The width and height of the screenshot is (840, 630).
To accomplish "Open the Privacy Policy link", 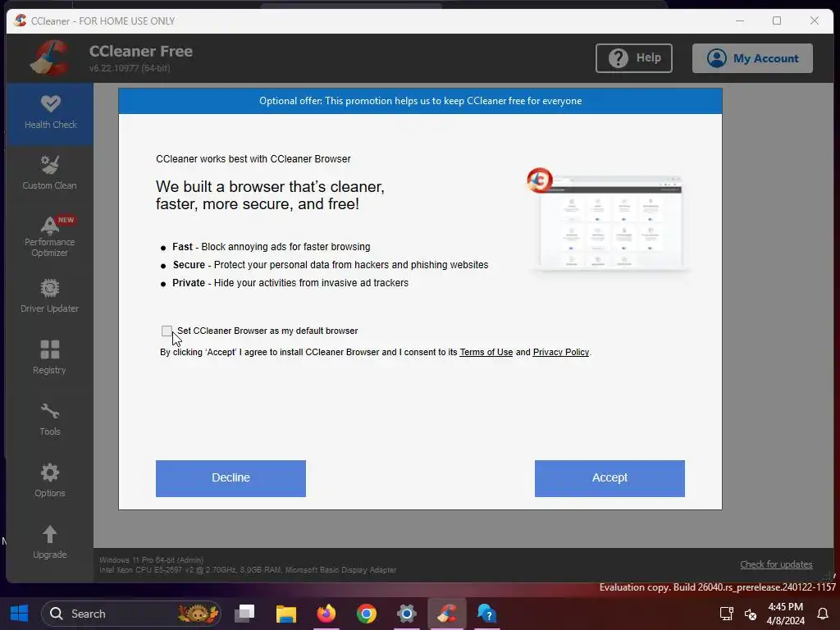I will (561, 352).
